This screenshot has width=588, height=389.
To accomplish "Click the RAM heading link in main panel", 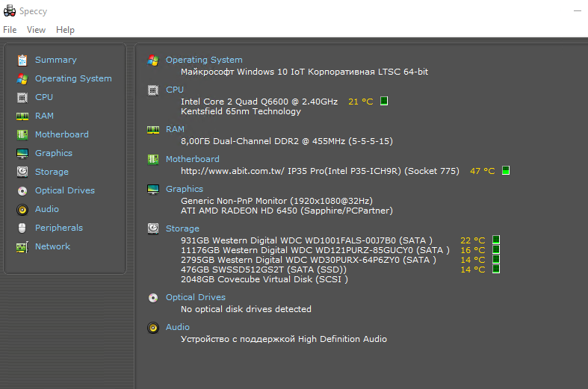I will click(175, 129).
